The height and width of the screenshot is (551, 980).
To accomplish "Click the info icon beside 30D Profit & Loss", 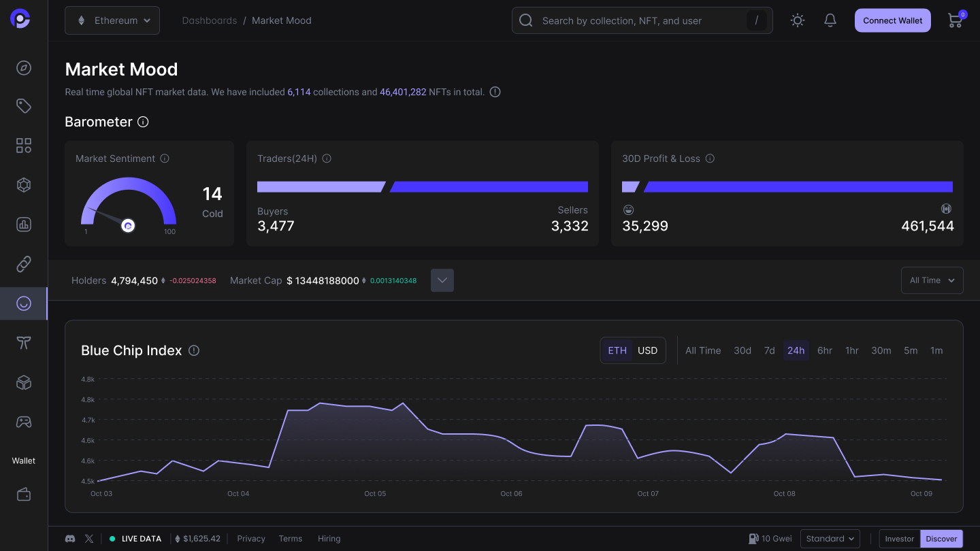I will click(x=710, y=158).
